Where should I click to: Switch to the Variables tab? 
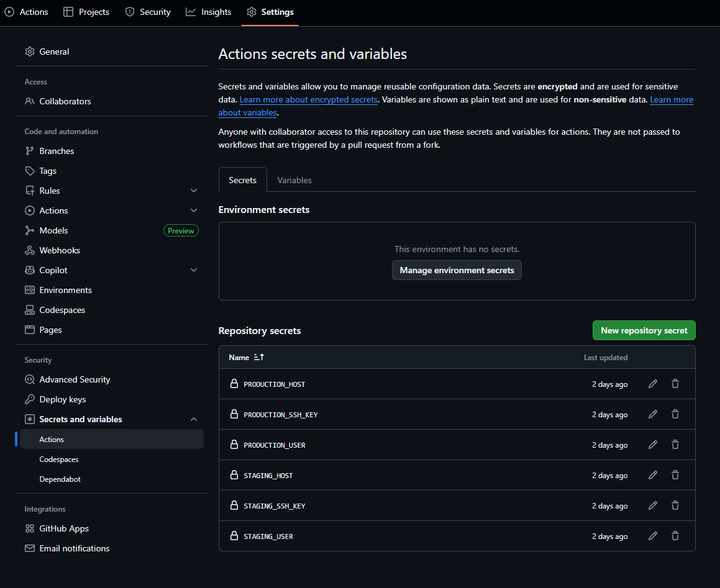pyautogui.click(x=294, y=179)
